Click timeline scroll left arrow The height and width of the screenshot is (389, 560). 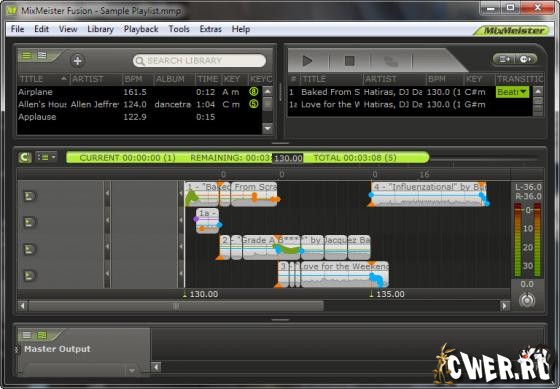click(22, 306)
